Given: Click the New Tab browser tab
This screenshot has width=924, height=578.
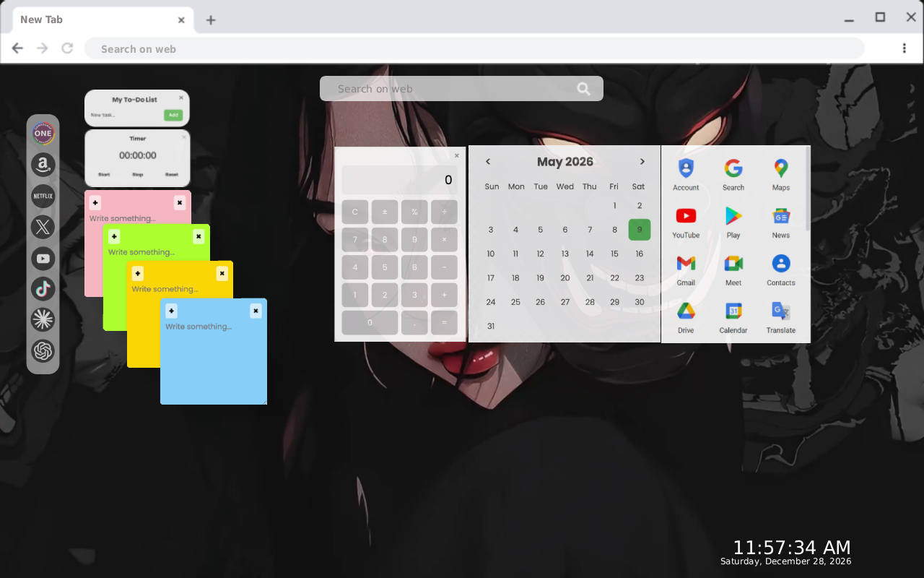Looking at the screenshot, I should pyautogui.click(x=103, y=20).
